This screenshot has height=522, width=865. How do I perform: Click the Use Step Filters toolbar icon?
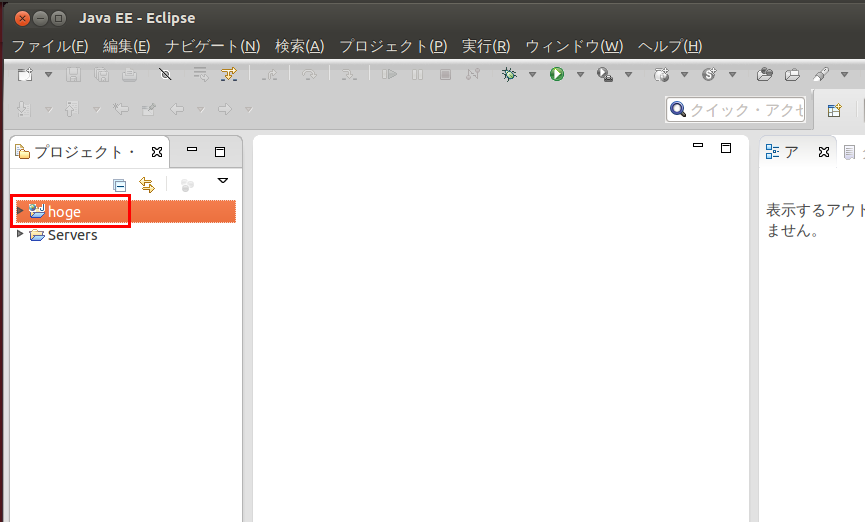tap(201, 74)
